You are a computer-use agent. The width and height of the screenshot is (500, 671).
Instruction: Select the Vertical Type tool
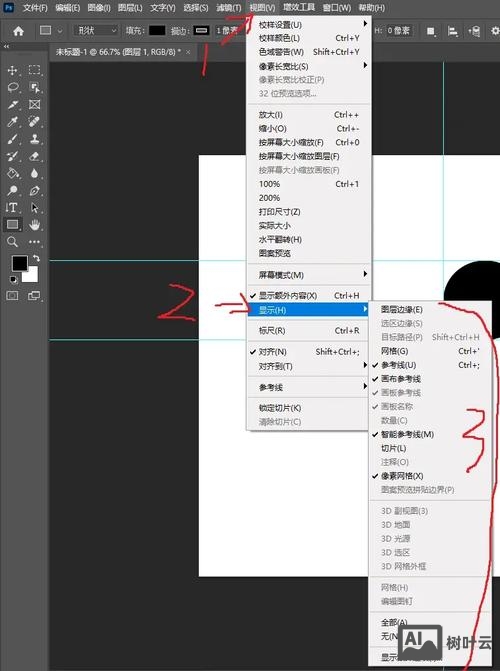point(12,208)
